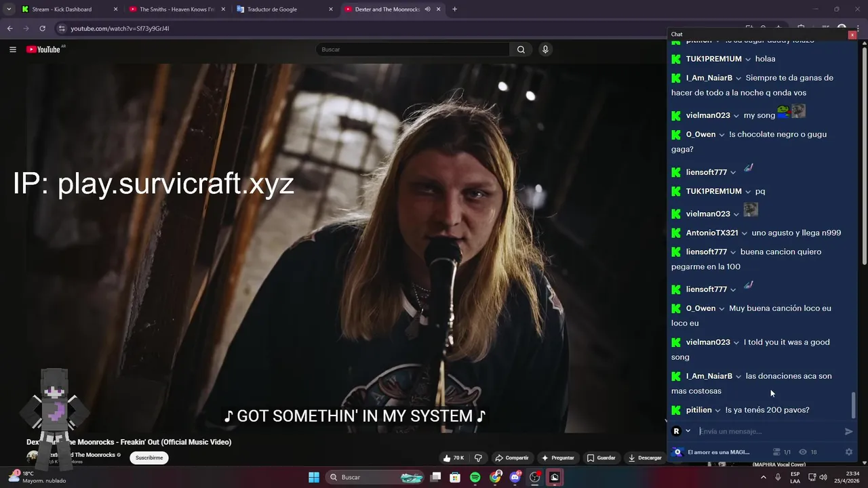Send the chat message with the arrow icon
This screenshot has width=868, height=488.
pyautogui.click(x=848, y=431)
